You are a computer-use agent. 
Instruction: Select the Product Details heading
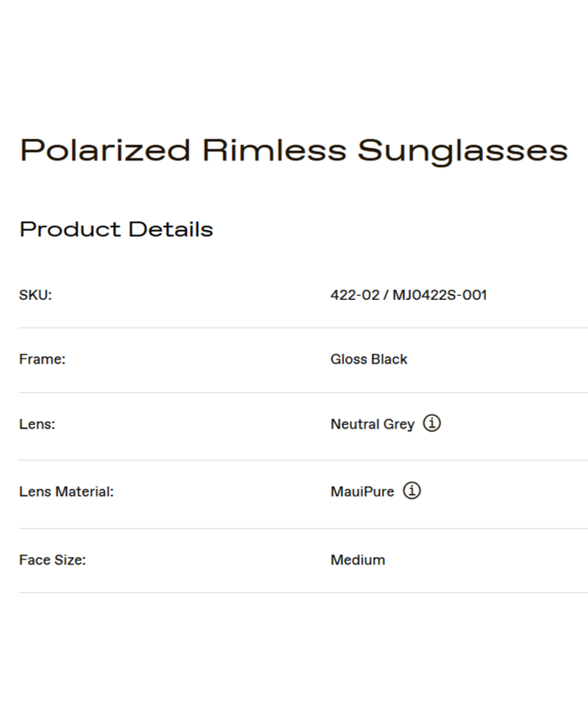(x=116, y=229)
